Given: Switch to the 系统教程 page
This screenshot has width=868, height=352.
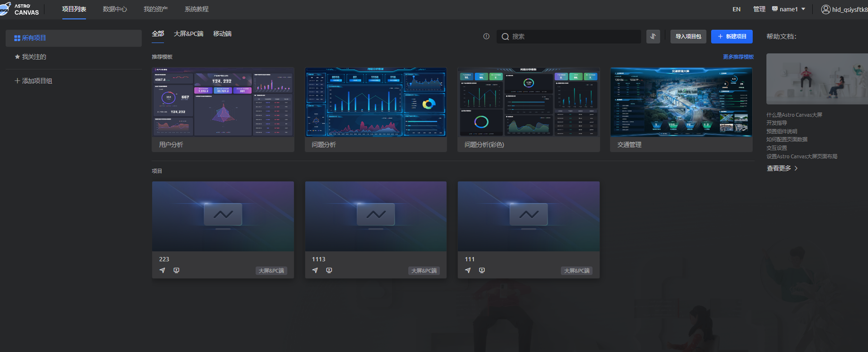Looking at the screenshot, I should pos(197,9).
